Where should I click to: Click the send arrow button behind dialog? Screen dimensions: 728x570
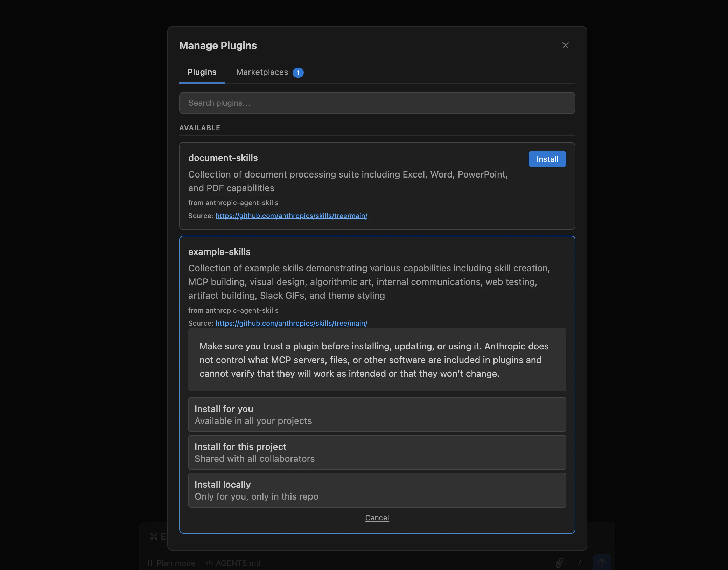(x=602, y=562)
